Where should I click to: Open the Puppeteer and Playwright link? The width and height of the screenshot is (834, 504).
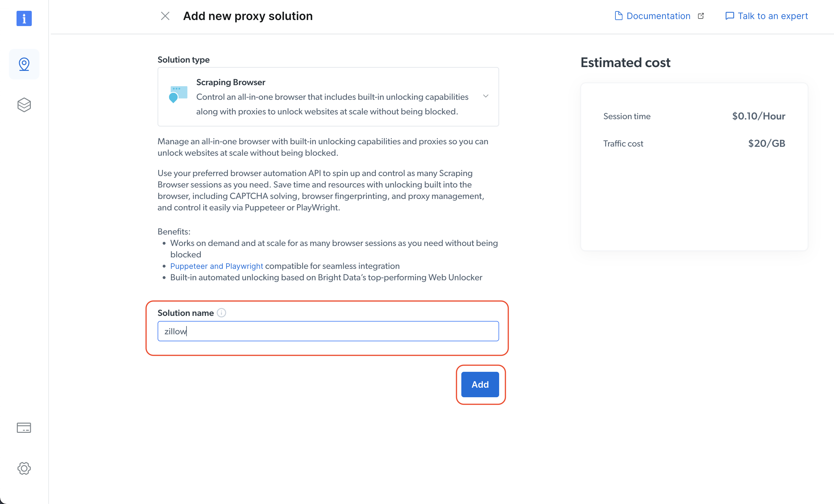[x=217, y=266]
